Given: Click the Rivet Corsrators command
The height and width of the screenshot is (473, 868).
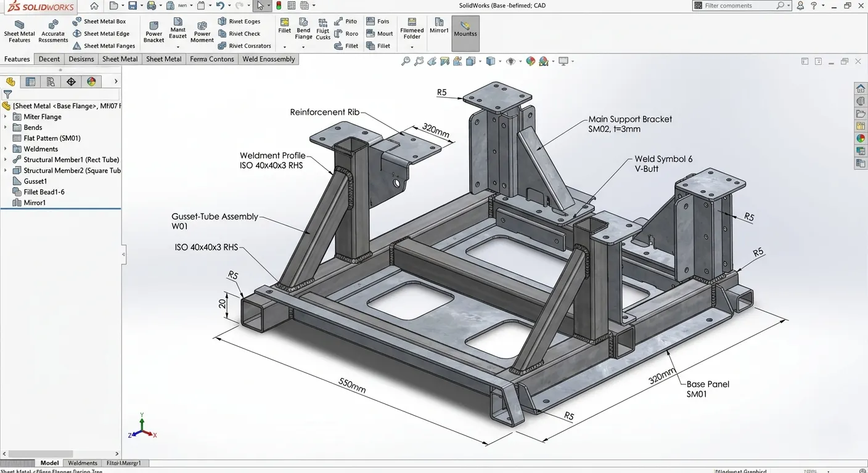Looking at the screenshot, I should click(x=245, y=46).
